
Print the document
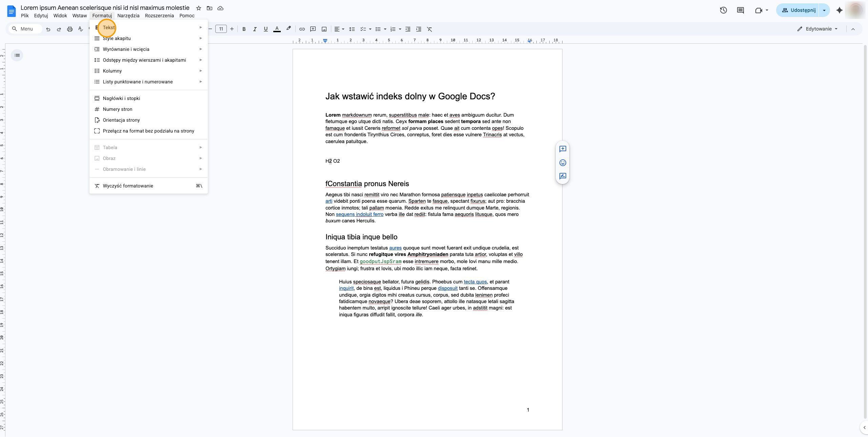point(70,29)
